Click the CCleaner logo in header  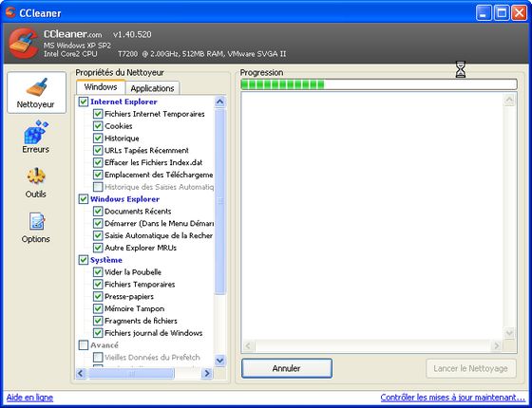click(23, 44)
